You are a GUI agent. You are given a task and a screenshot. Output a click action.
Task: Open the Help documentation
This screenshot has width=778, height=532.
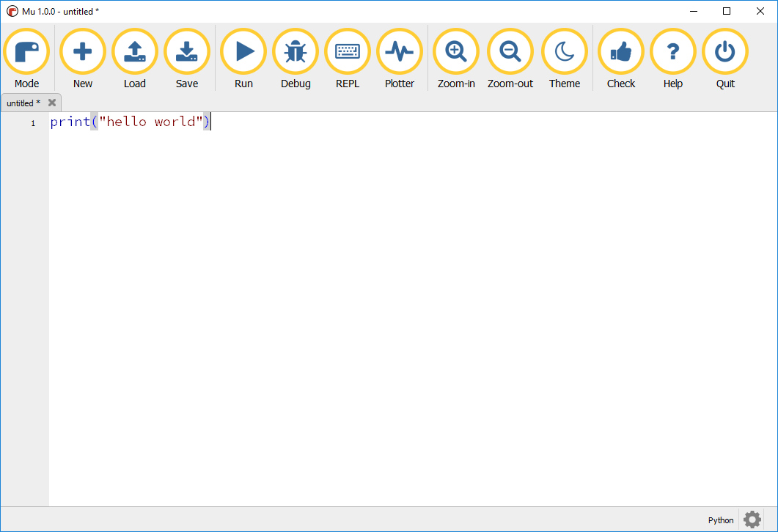672,51
